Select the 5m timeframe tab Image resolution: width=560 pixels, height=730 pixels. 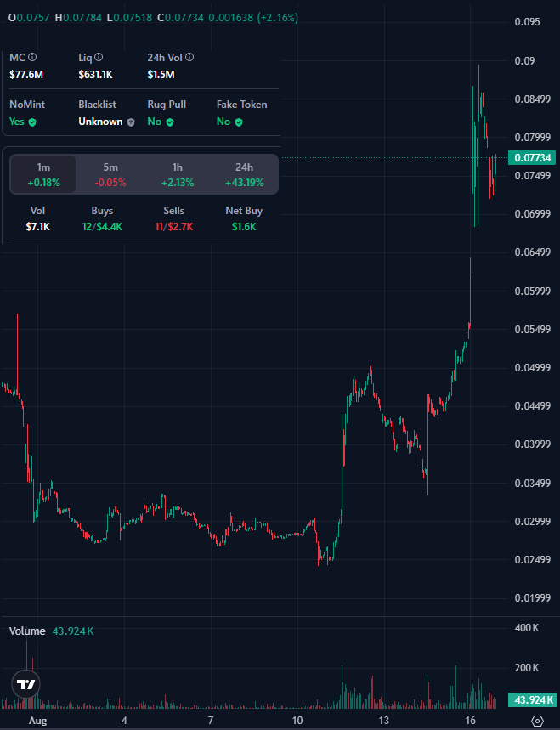click(110, 174)
